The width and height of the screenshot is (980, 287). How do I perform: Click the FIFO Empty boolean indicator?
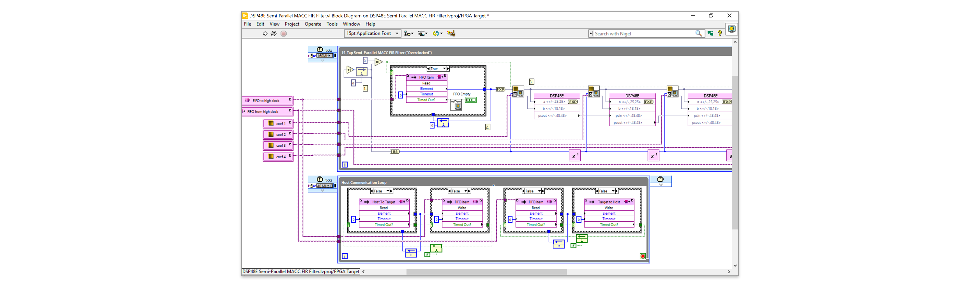click(x=471, y=100)
